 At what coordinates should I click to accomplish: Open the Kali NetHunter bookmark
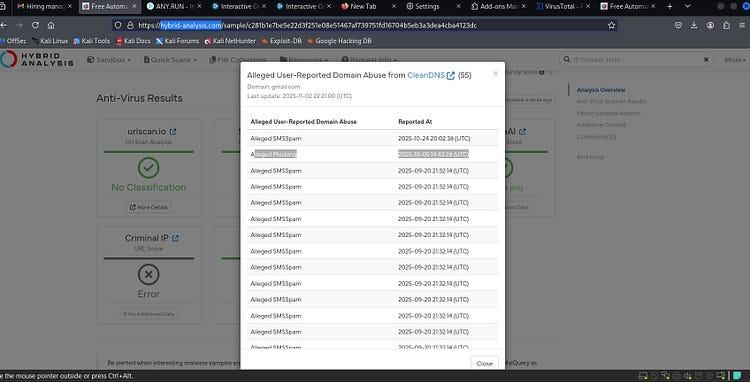click(230, 41)
